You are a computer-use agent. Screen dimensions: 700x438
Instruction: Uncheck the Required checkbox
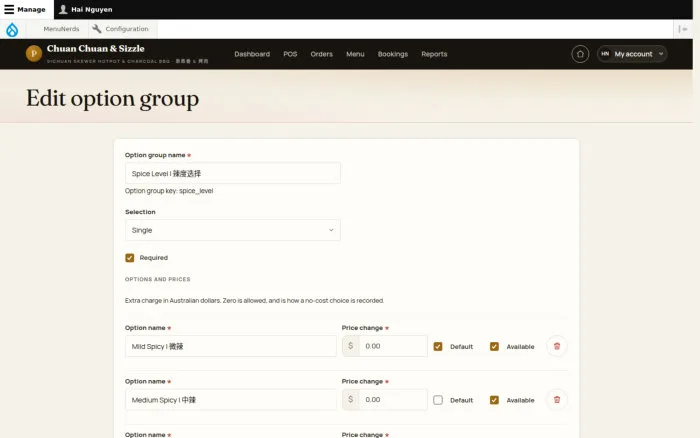[129, 258]
